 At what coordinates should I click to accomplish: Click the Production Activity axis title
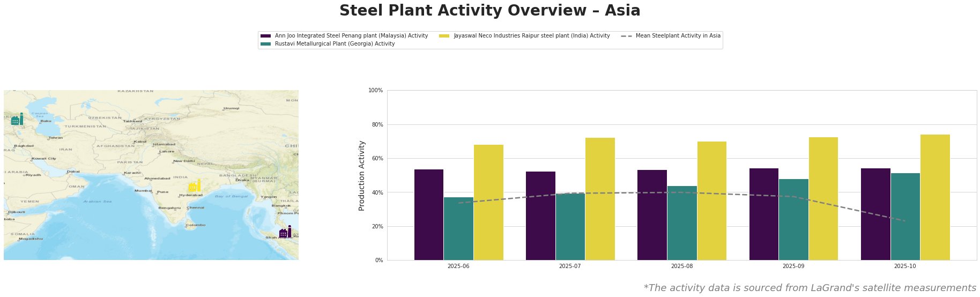click(362, 175)
